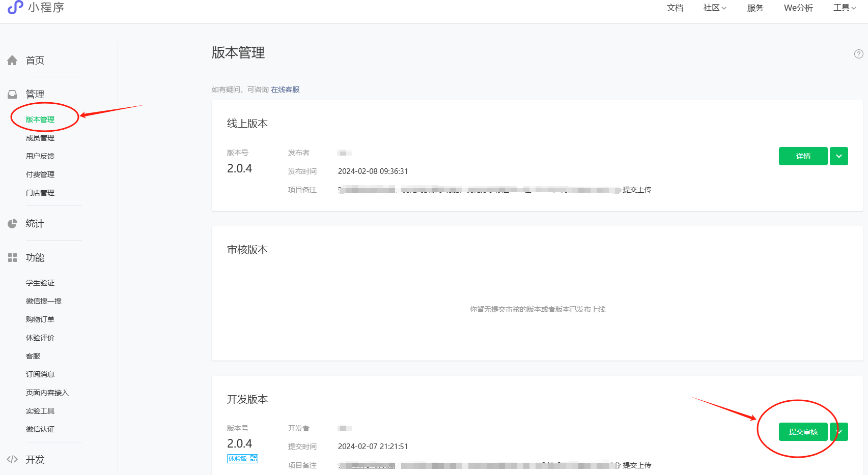
Task: Click the mini program logo icon
Action: 15,7
